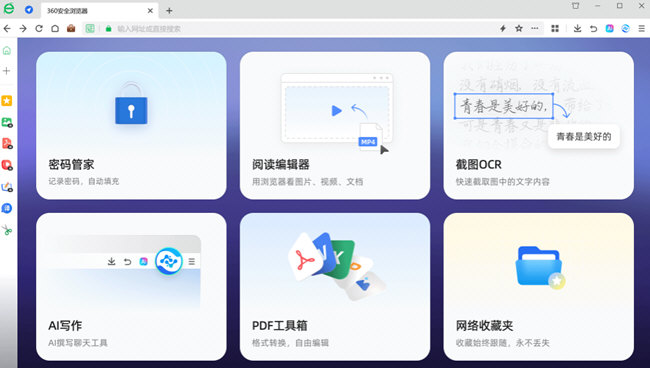The height and width of the screenshot is (368, 650).
Task: Click the text 用浏览器看图片、视频、文档
Action: coord(308,182)
